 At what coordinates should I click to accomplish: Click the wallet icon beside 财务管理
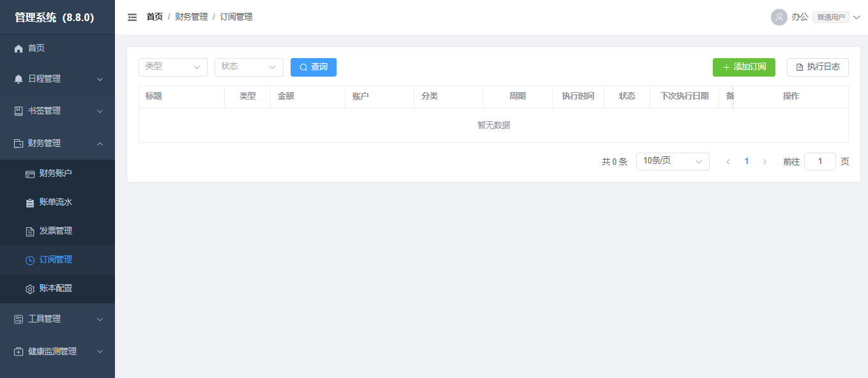pos(19,144)
